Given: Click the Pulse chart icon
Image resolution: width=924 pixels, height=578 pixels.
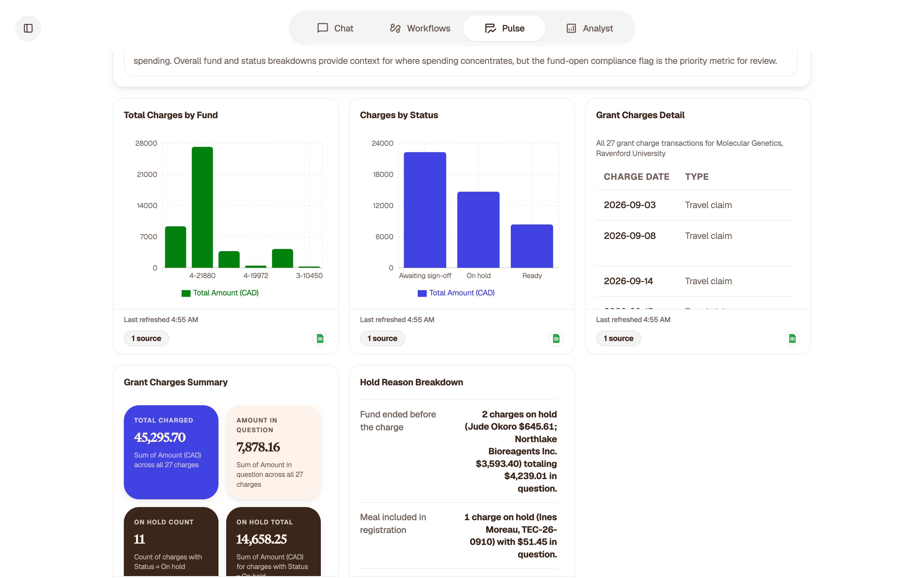Looking at the screenshot, I should (x=490, y=28).
